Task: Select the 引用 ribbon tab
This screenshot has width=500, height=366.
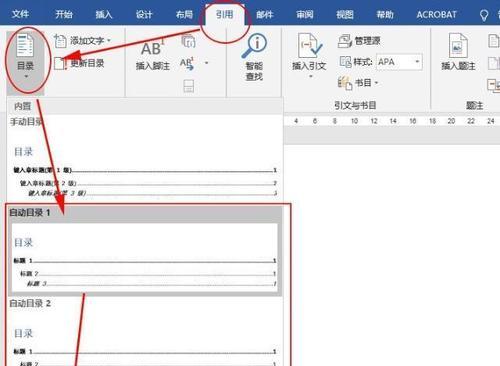Action: tap(224, 14)
